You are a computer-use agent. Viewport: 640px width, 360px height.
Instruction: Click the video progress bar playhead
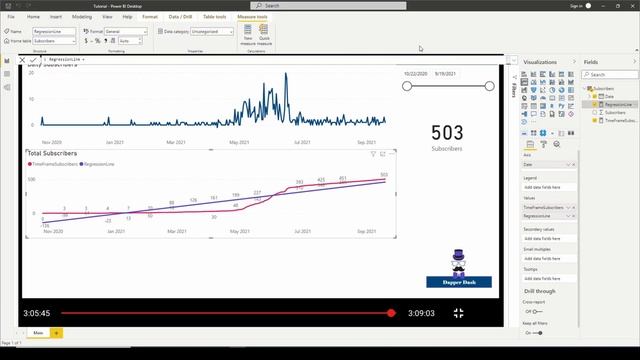coord(391,313)
